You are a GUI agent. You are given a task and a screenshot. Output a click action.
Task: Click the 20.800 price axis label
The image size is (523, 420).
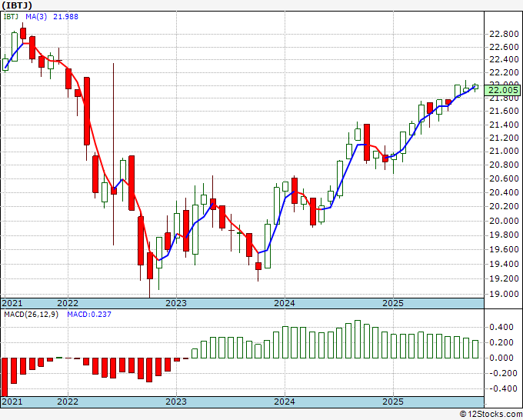[x=504, y=165]
